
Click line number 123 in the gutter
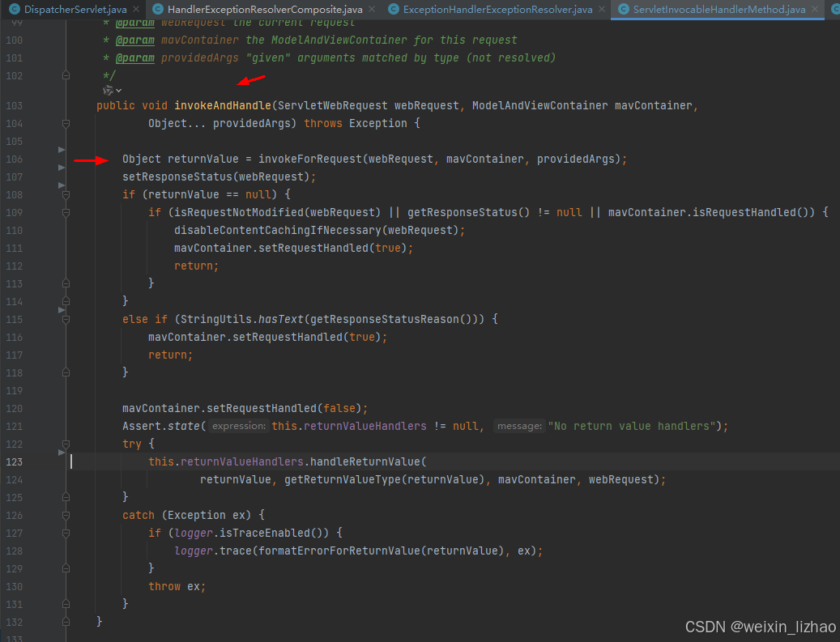click(14, 461)
